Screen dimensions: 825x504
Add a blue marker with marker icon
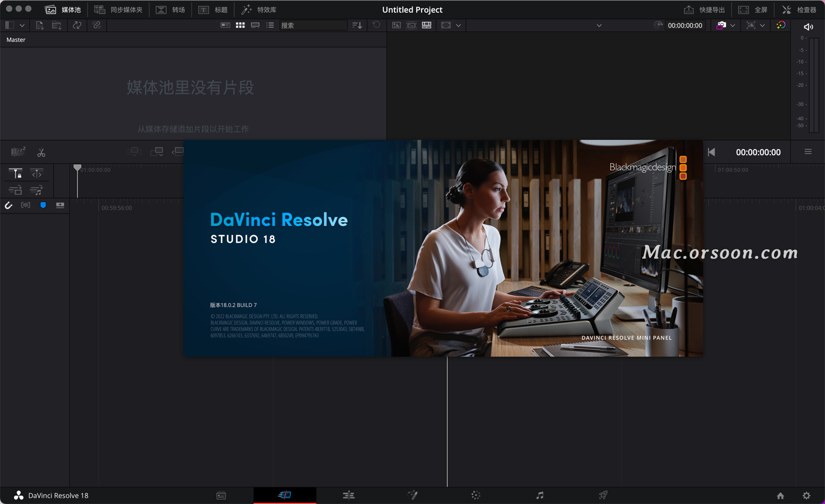[43, 205]
